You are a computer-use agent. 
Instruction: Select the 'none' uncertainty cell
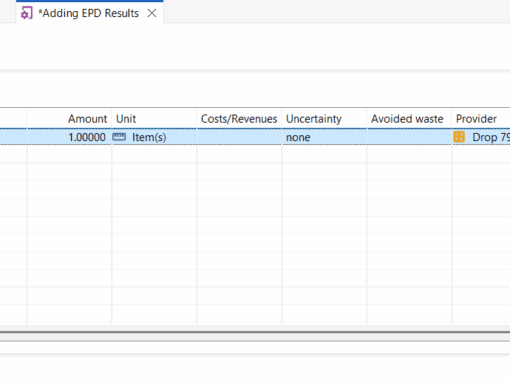(324, 137)
